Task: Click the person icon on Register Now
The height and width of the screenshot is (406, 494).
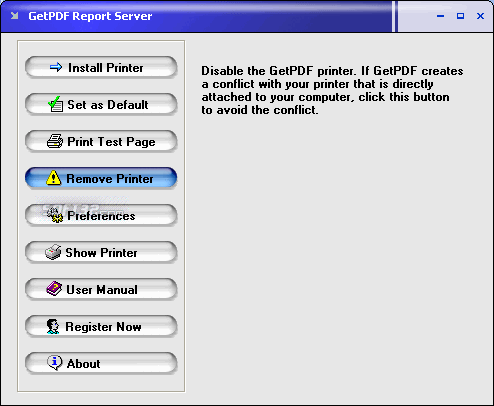Action: point(53,326)
